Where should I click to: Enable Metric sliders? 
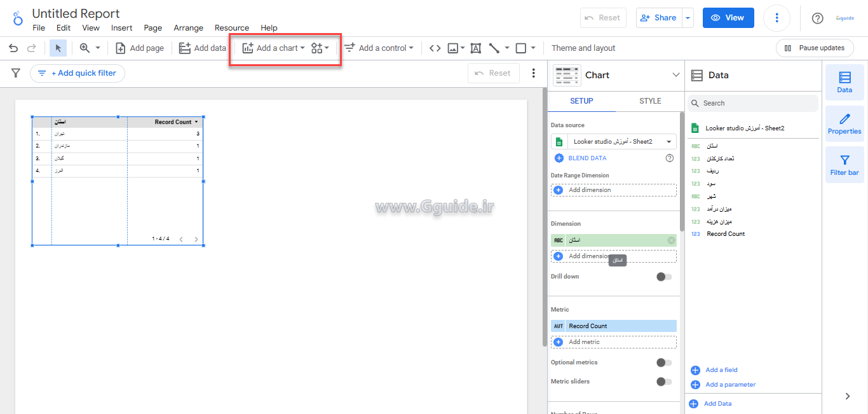pyautogui.click(x=664, y=381)
